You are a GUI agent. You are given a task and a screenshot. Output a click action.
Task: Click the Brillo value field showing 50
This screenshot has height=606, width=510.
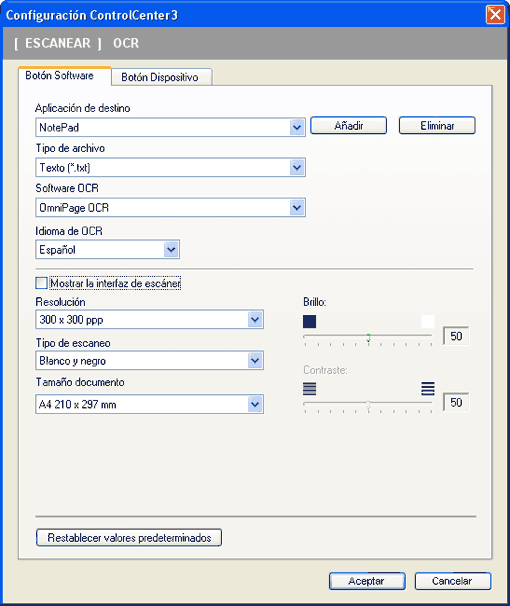456,336
